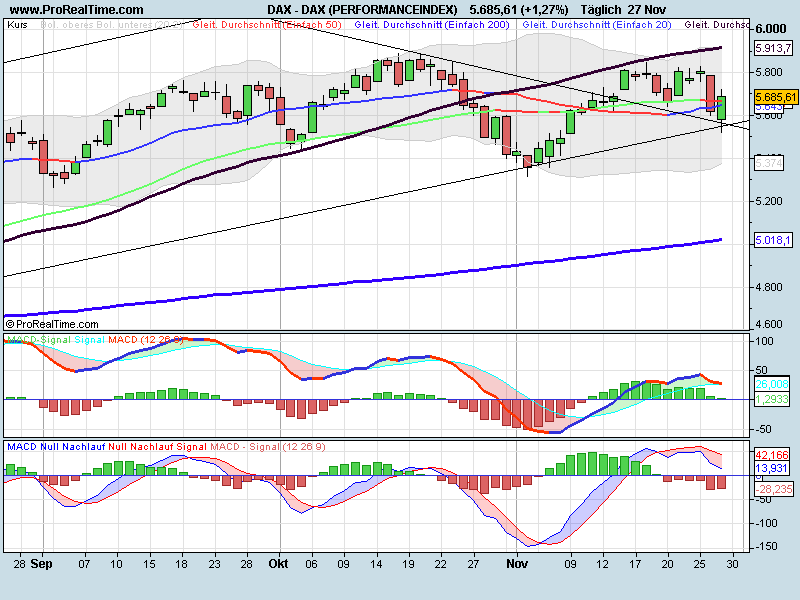The image size is (800, 600).
Task: Click the Nov label on the time axis
Action: coord(517,563)
